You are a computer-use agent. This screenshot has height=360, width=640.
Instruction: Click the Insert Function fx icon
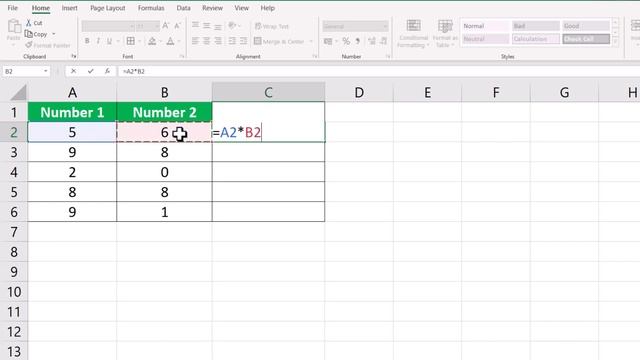pos(107,71)
